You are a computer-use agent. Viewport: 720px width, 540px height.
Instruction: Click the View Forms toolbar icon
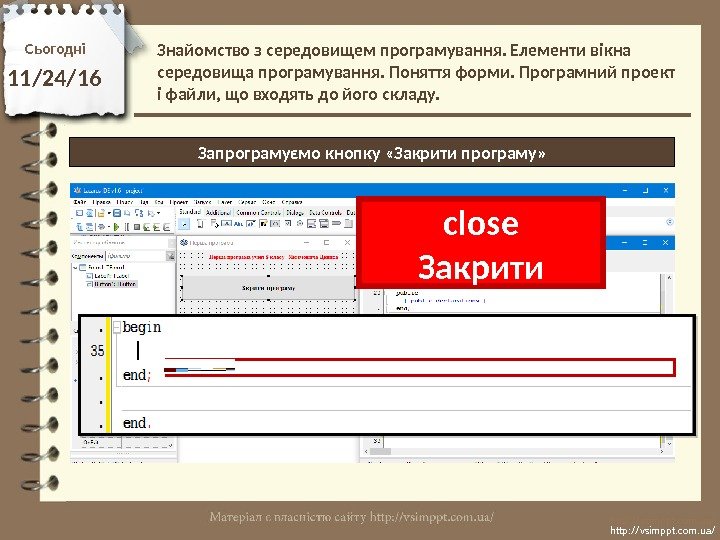click(89, 226)
